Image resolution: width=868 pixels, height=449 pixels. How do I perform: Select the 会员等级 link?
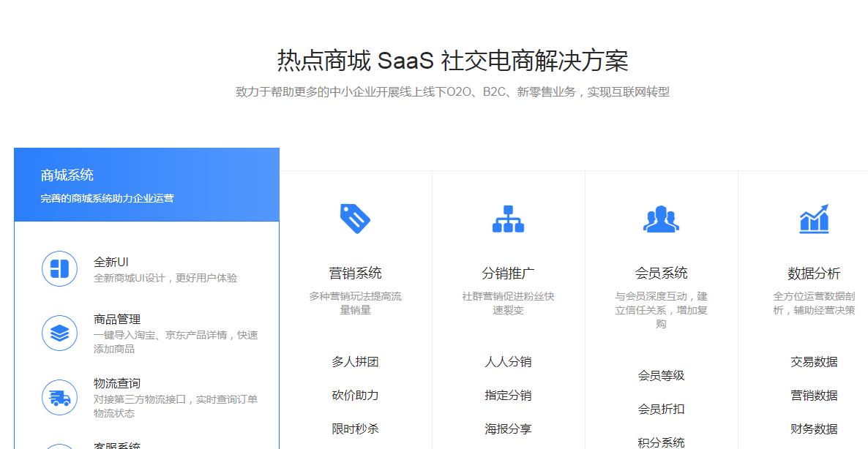(x=661, y=376)
